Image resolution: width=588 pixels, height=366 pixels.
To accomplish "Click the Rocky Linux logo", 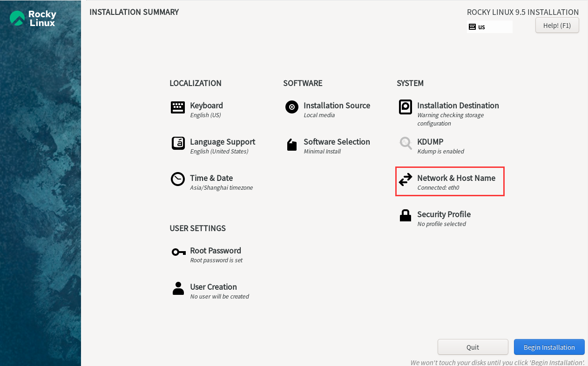I will point(33,19).
